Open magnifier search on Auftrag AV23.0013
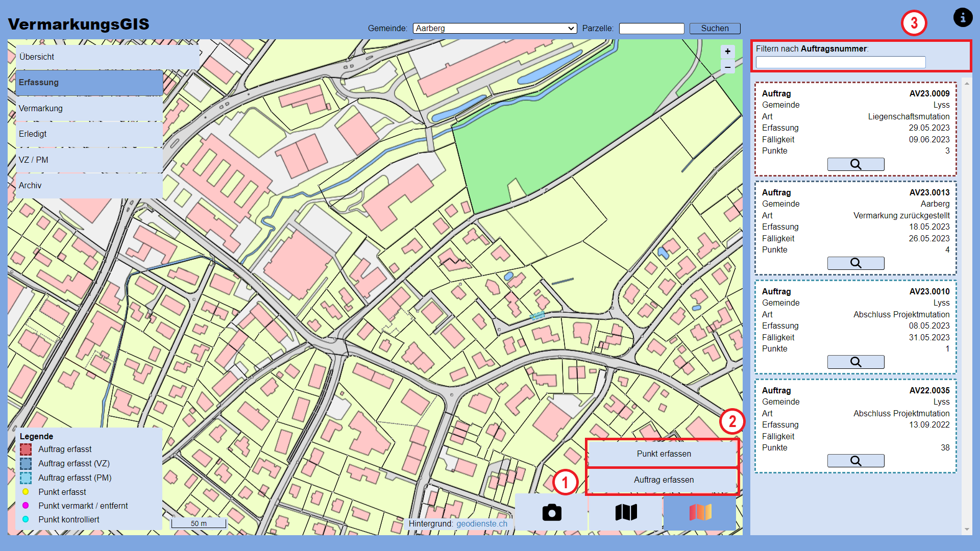This screenshot has width=980, height=551. [x=855, y=263]
